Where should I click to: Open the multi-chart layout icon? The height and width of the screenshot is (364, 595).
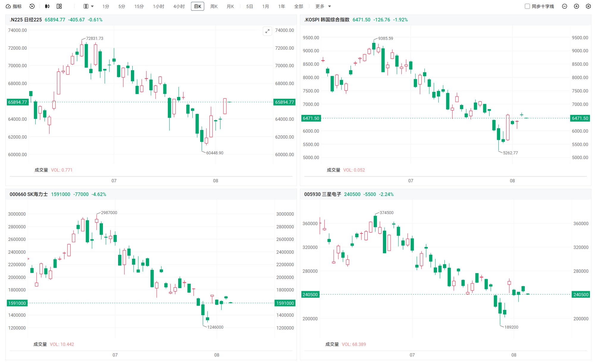tap(59, 6)
